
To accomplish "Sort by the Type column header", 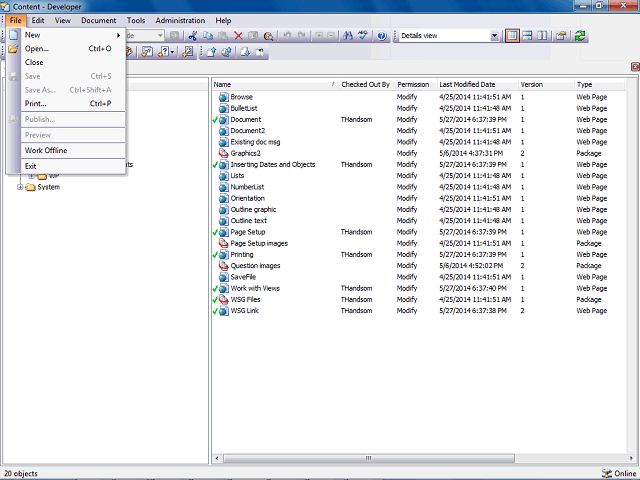I will click(600, 84).
